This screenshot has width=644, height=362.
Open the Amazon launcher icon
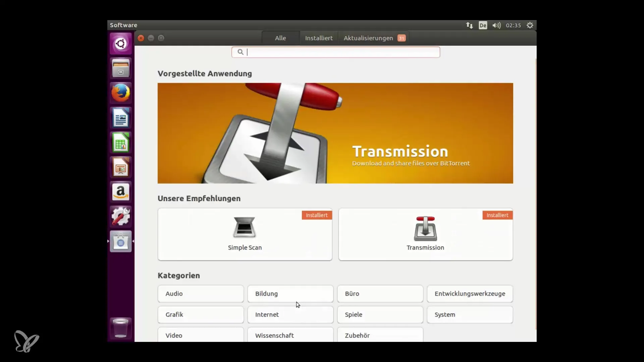(121, 192)
